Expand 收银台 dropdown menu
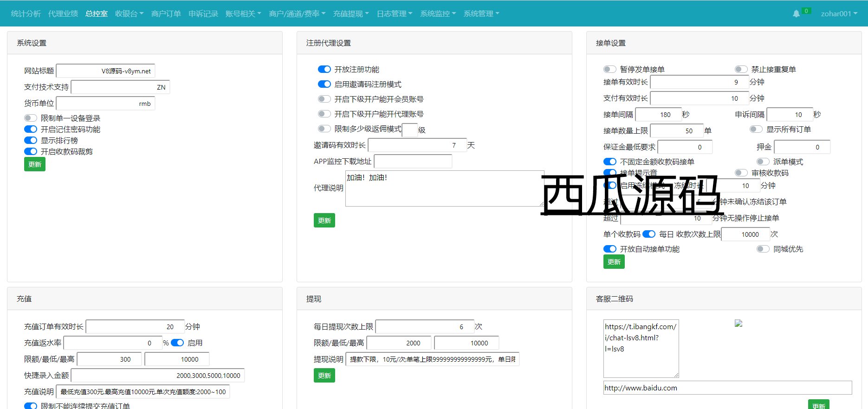The width and height of the screenshot is (868, 409). (129, 13)
